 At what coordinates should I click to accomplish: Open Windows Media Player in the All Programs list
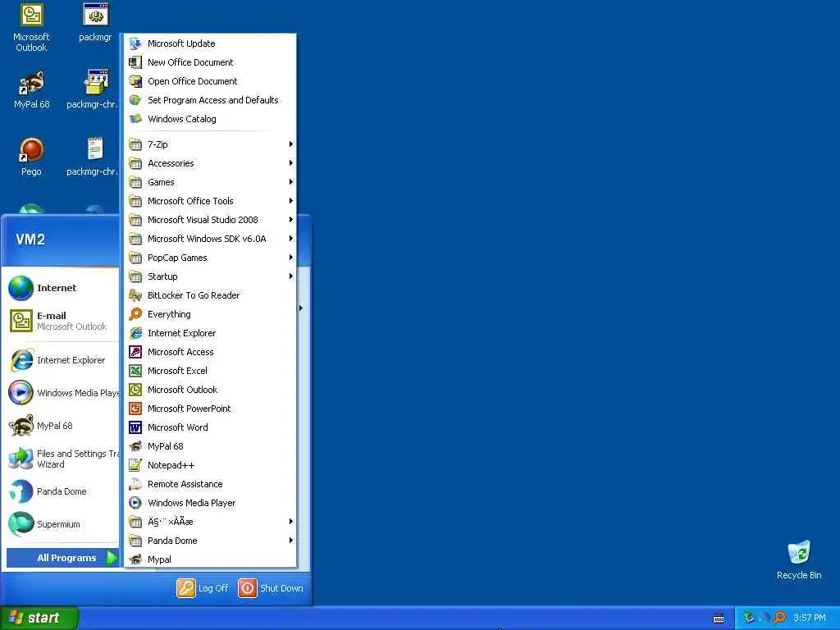(211, 503)
